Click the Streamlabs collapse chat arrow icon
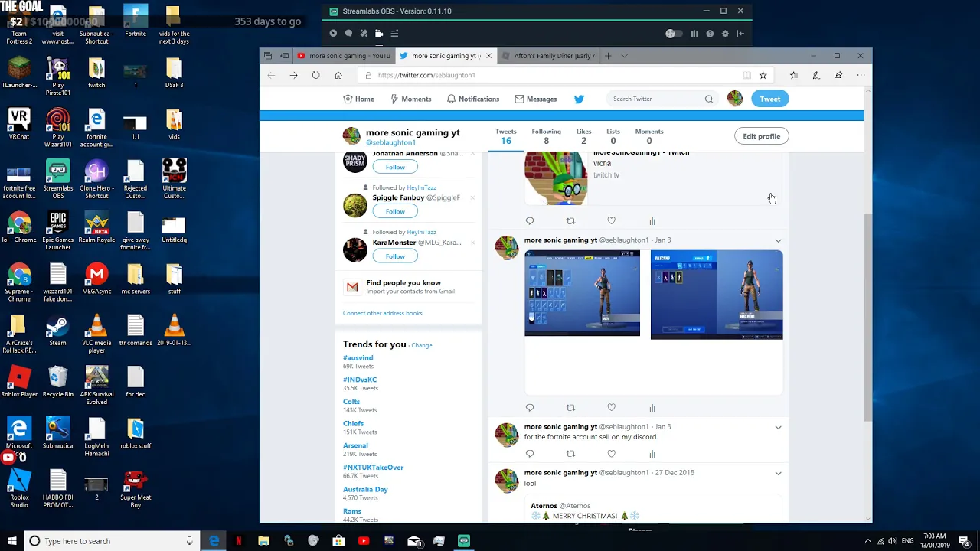Screen dimensions: 980x551 click(x=740, y=33)
